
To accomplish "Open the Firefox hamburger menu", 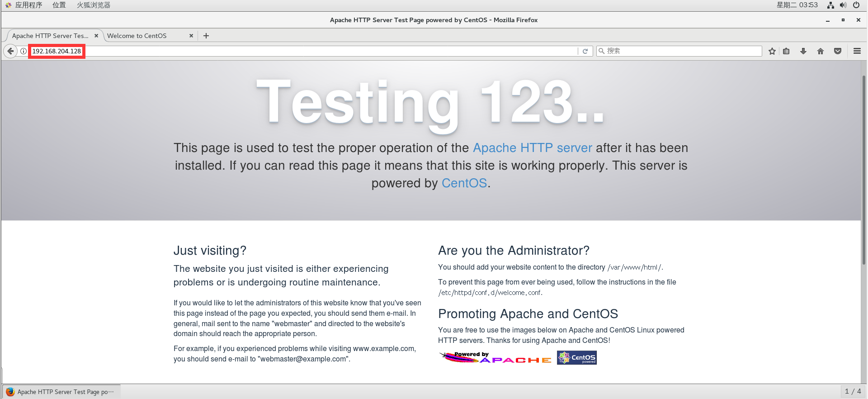I will pyautogui.click(x=857, y=51).
